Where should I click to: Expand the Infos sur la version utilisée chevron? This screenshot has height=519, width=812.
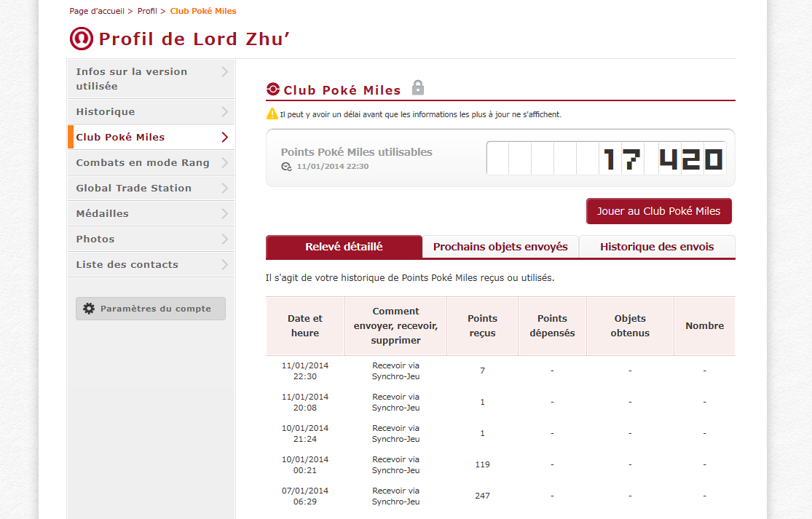click(x=225, y=72)
